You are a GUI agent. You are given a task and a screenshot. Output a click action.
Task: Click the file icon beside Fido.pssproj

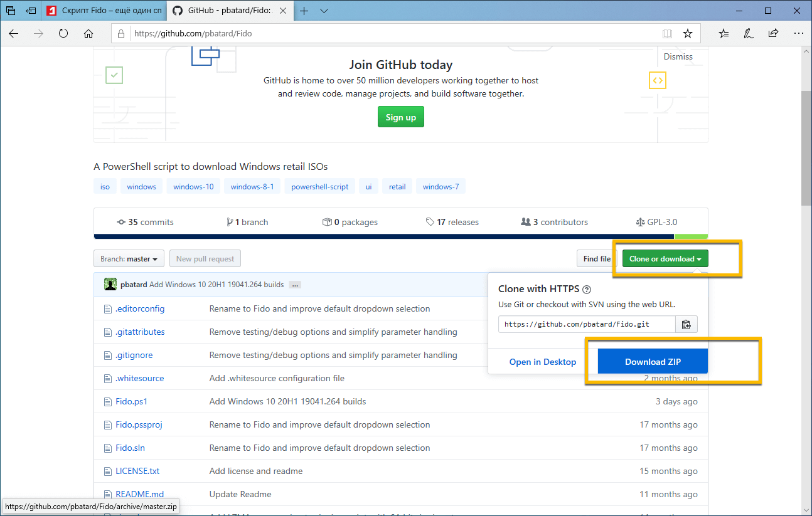pos(107,424)
